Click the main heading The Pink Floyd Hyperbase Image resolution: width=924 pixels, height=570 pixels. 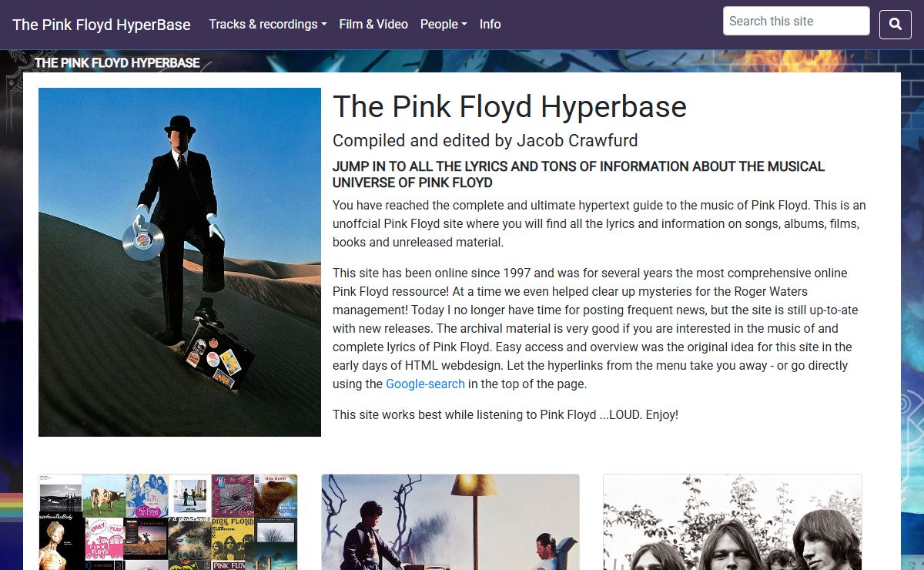[x=510, y=106]
